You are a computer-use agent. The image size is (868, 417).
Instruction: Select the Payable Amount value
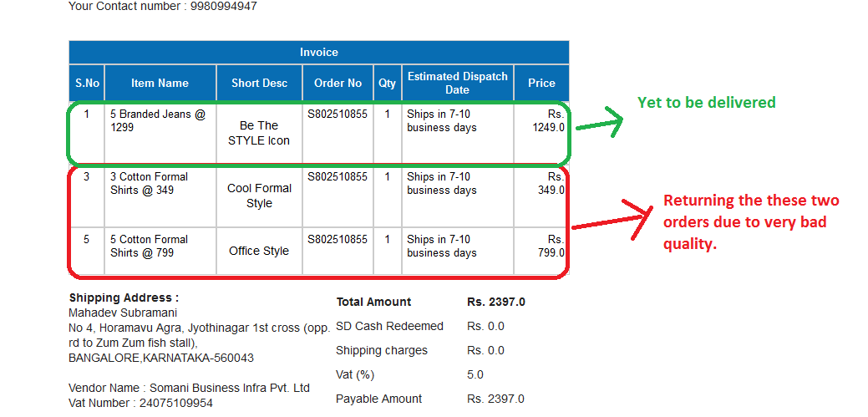coord(495,399)
